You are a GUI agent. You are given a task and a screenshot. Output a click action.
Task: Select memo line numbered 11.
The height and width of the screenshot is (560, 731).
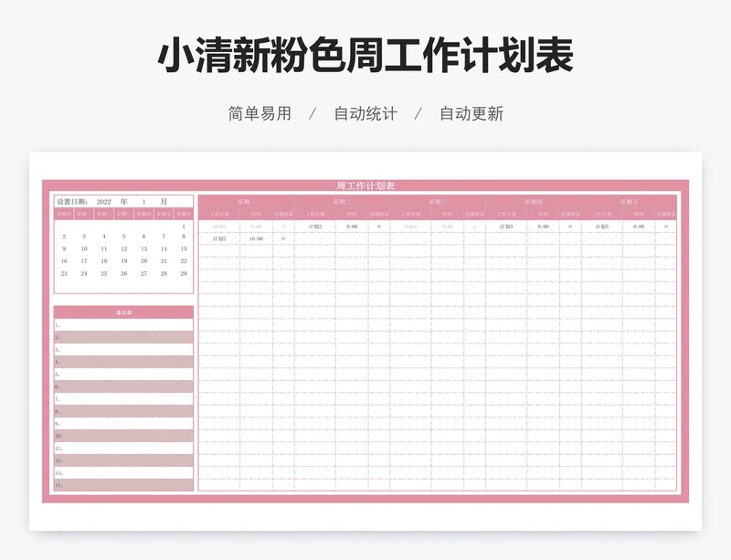(123, 449)
